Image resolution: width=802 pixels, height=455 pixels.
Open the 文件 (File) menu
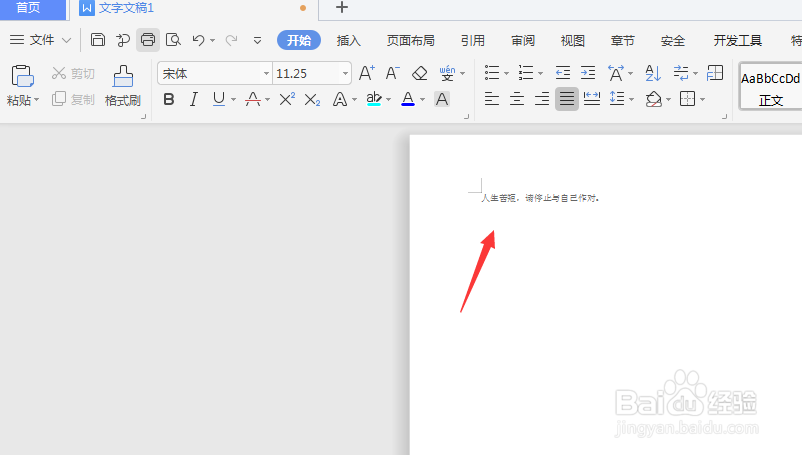(40, 40)
